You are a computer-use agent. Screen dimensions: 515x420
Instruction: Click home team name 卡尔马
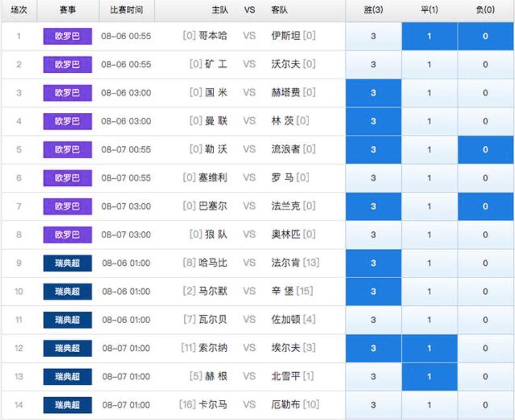pyautogui.click(x=213, y=405)
